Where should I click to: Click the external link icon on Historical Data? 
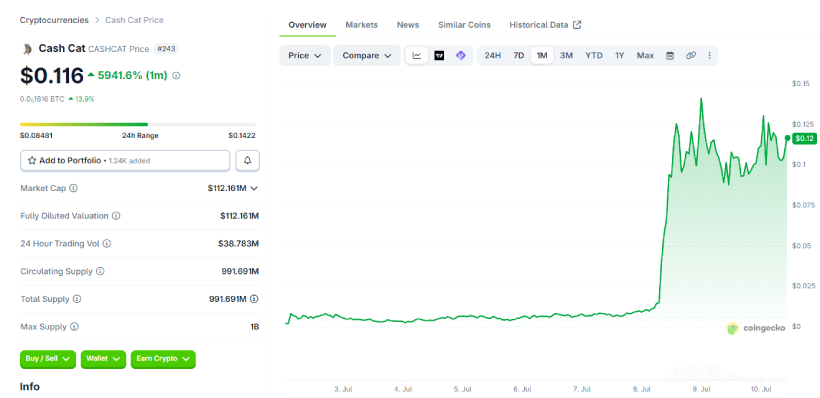577,25
